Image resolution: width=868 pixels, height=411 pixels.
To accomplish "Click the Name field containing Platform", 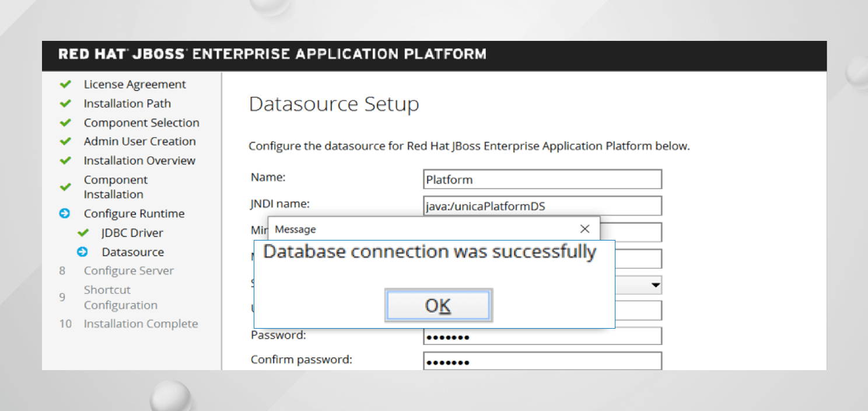I will coord(542,179).
